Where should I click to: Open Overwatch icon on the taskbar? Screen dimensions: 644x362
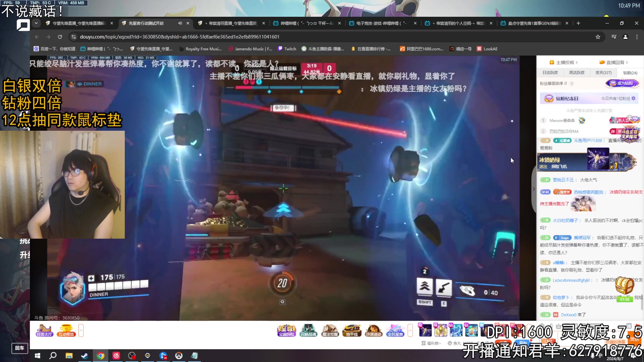[x=179, y=356]
